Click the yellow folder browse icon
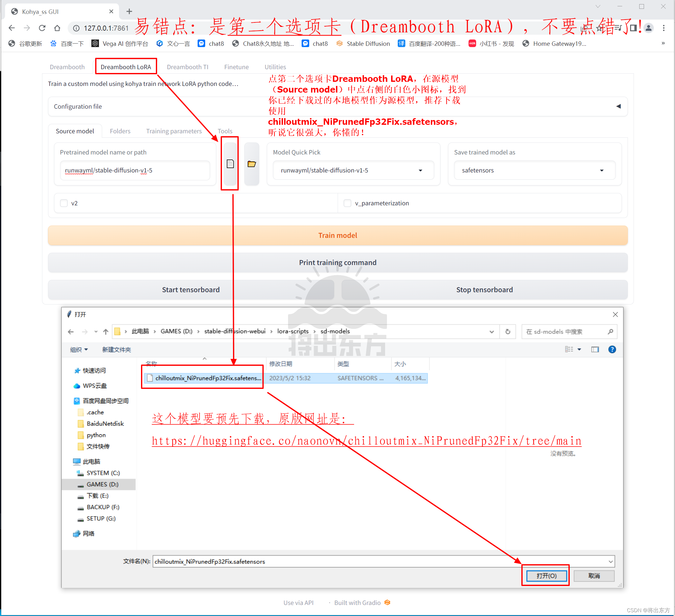Screen dimensions: 675x616 click(251, 164)
